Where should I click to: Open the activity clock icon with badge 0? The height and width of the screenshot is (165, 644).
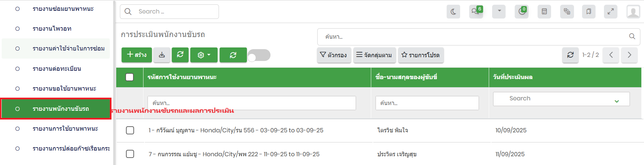tap(521, 12)
